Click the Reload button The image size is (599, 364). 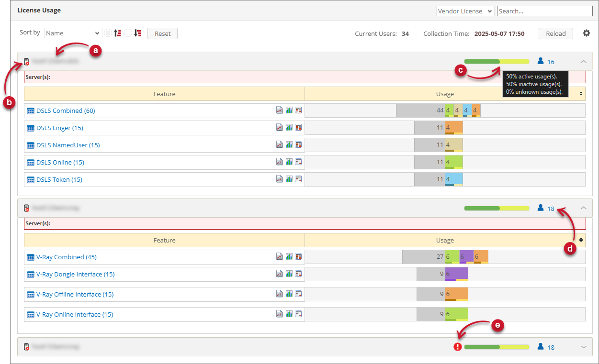point(556,33)
